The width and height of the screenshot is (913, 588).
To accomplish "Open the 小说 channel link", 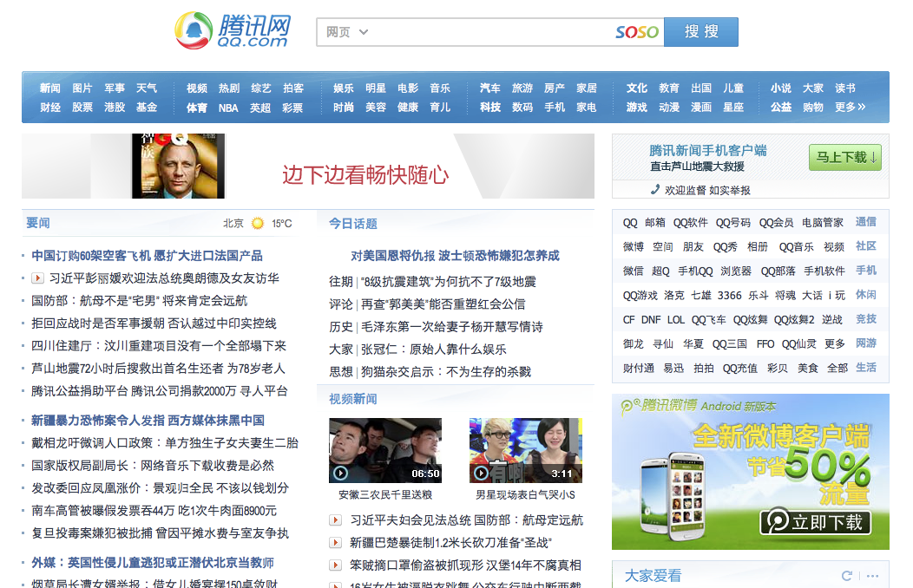I will (x=781, y=88).
